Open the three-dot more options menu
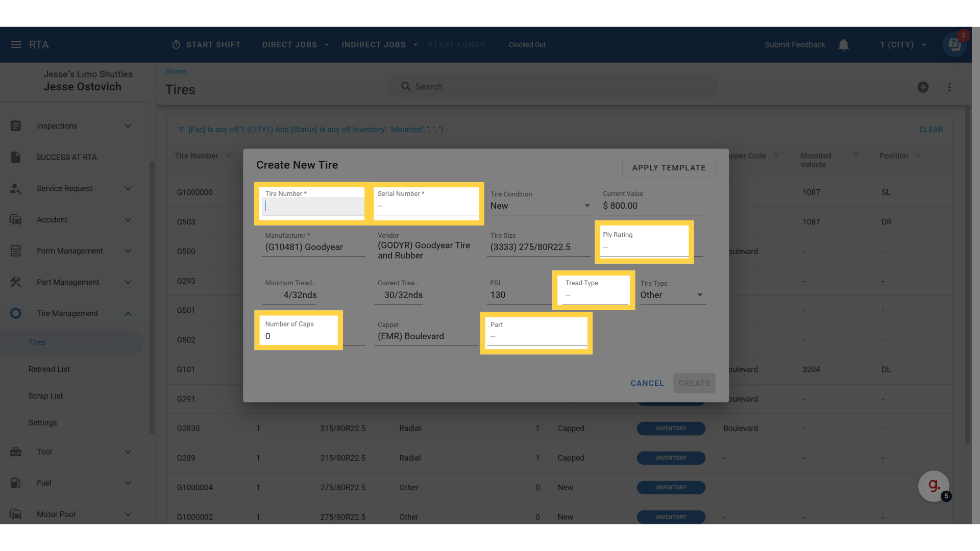980x551 pixels. [949, 87]
